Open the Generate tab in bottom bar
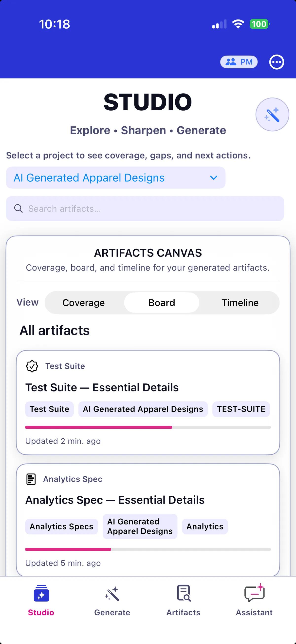Image resolution: width=296 pixels, height=644 pixels. coord(112,601)
